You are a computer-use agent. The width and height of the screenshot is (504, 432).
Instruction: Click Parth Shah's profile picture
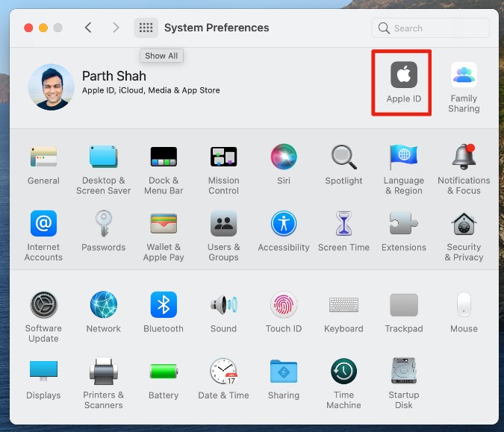51,87
